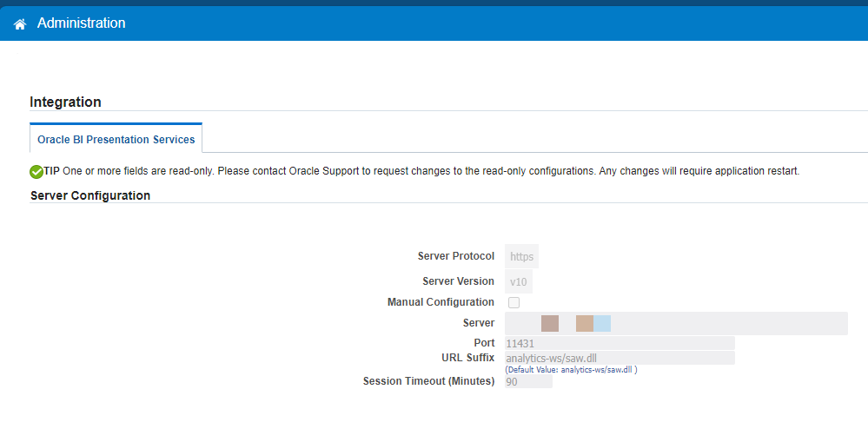This screenshot has width=868, height=429.
Task: Click the Manual Configuration label
Action: click(441, 302)
